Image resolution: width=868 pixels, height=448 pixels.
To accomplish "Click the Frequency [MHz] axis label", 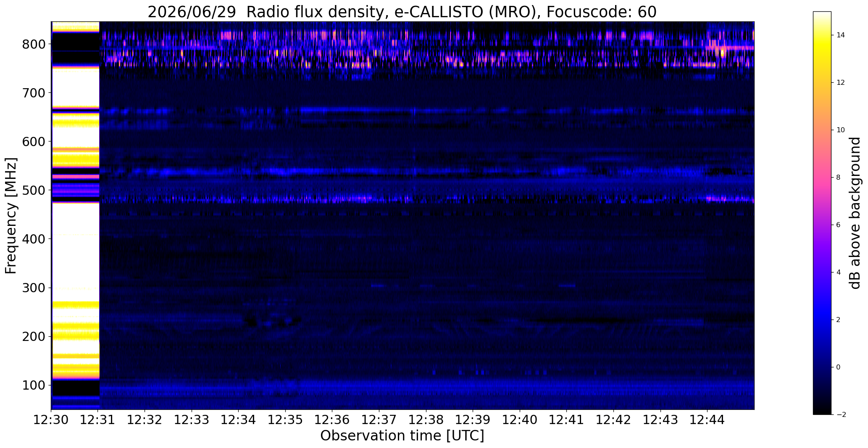I will click(x=11, y=215).
